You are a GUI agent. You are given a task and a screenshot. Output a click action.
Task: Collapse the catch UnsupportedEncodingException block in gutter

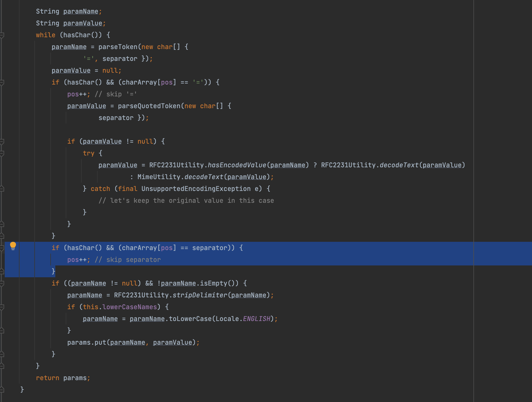[2, 189]
